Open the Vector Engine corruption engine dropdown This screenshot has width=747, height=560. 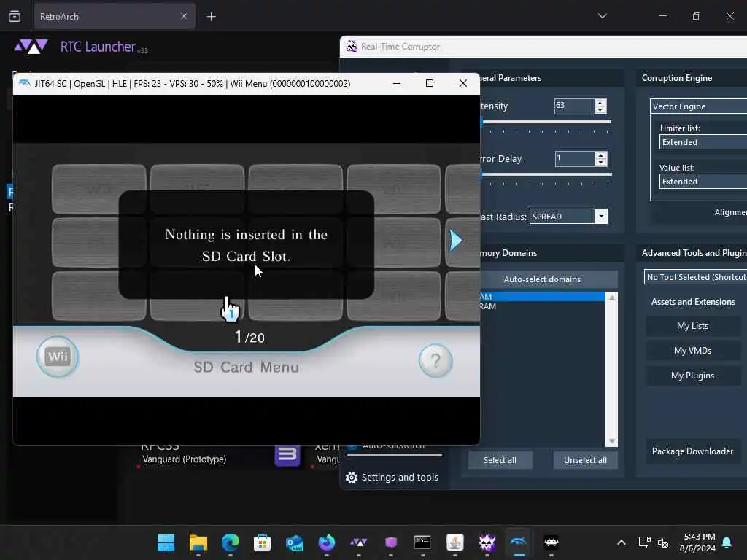click(x=698, y=106)
